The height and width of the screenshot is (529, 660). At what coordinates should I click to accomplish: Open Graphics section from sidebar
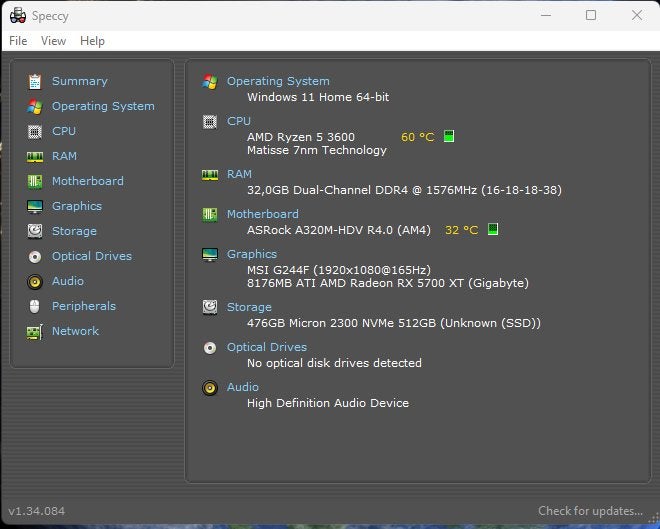point(77,206)
